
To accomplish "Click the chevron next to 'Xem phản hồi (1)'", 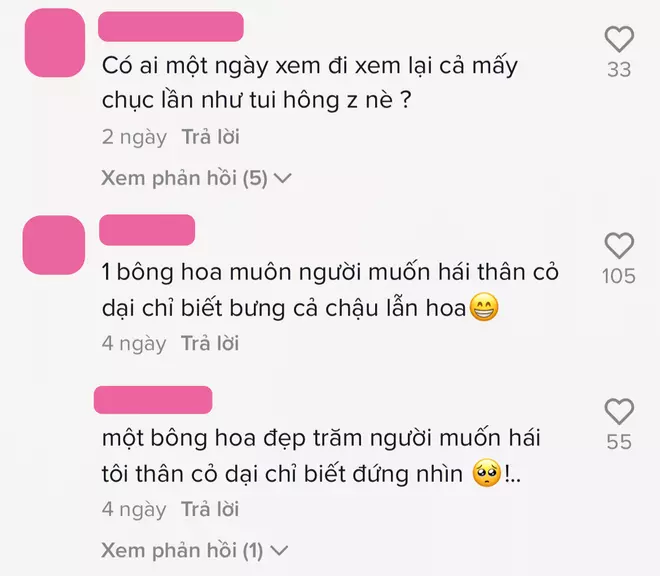I will tap(279, 551).
